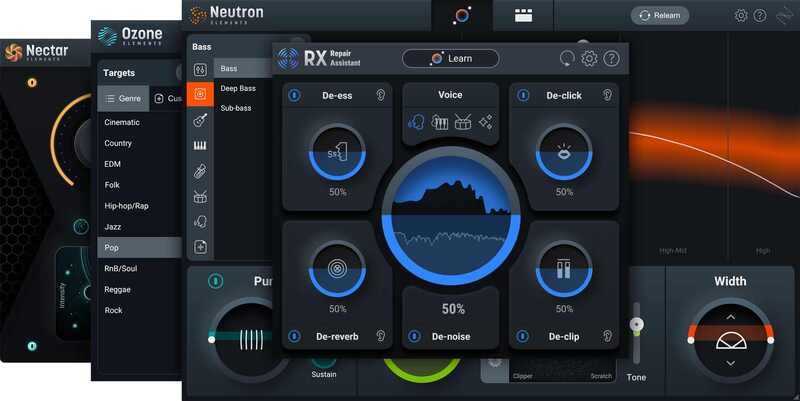Toggle the De-noise power button
The image size is (800, 401).
pos(415,336)
